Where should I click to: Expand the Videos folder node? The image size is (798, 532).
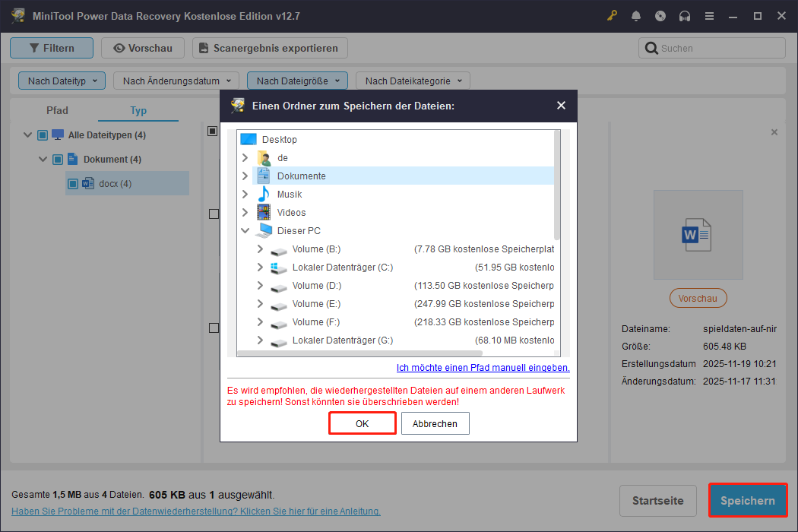[245, 212]
